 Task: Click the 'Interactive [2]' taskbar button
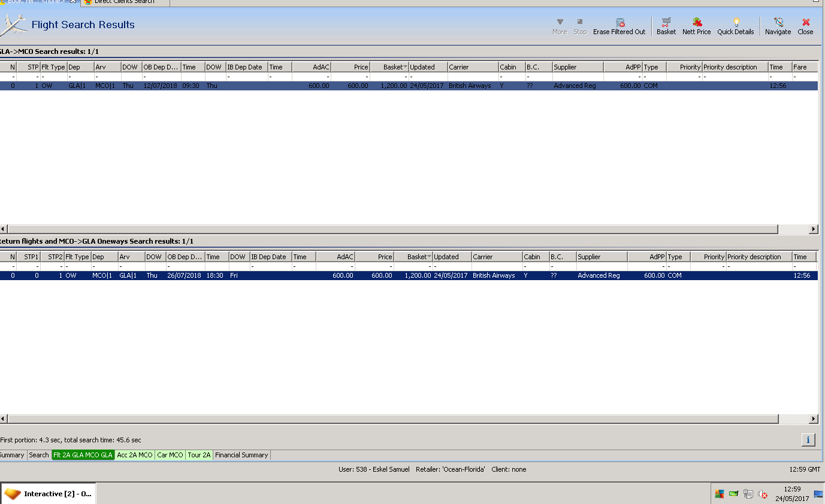tap(49, 494)
